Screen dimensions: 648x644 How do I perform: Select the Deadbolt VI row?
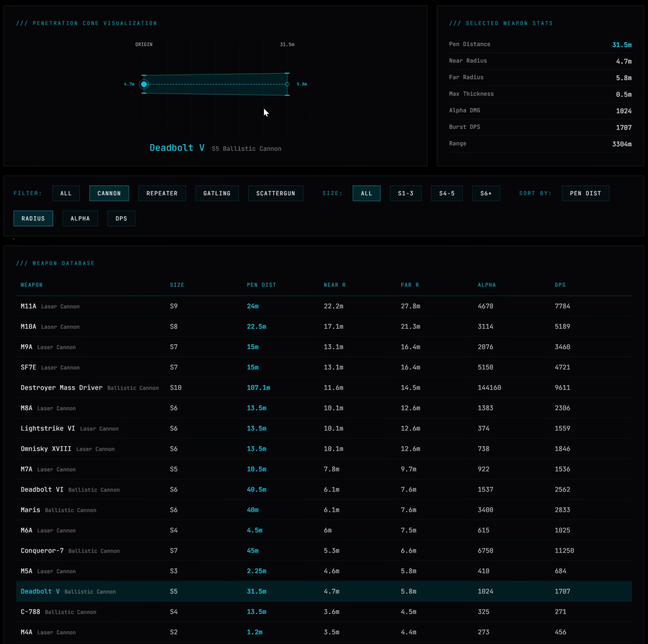(324, 489)
